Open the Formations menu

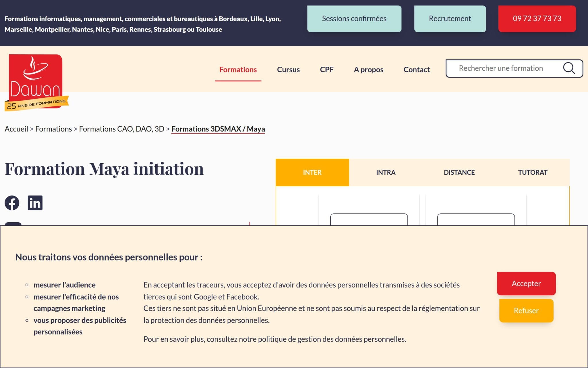pyautogui.click(x=238, y=70)
